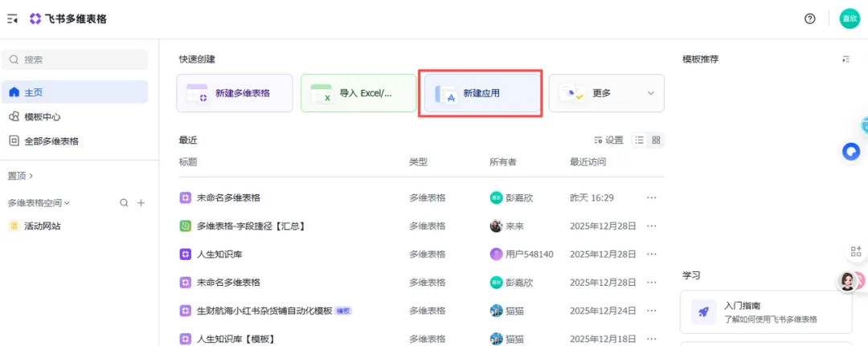Open the user avatar in top-right corner
Screen dimensions: 868x346
point(850,18)
